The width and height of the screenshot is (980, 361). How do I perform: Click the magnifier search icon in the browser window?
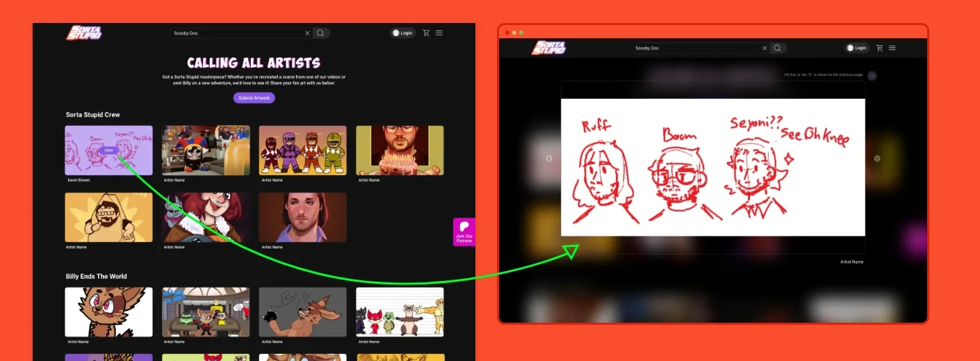click(x=778, y=48)
